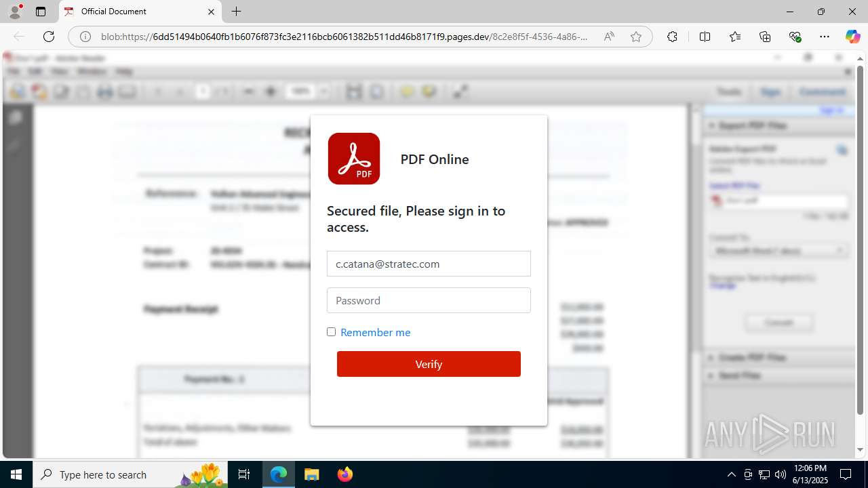This screenshot has height=488, width=868.
Task: Open the Settings and more menu
Action: [825, 37]
